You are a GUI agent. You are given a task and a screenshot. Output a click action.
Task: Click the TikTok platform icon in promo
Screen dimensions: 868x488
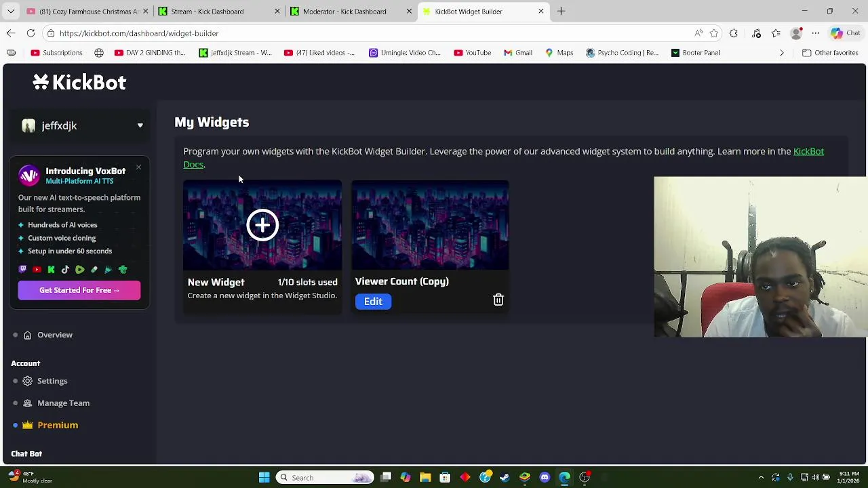tap(65, 270)
